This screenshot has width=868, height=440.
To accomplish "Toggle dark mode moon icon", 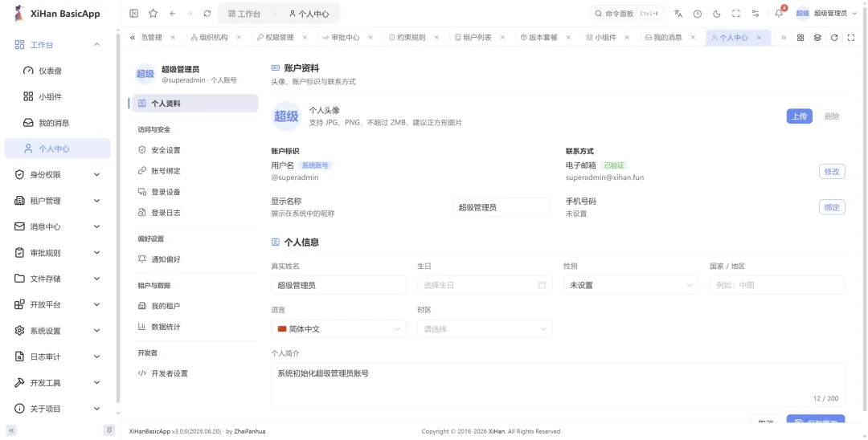I will pos(716,14).
